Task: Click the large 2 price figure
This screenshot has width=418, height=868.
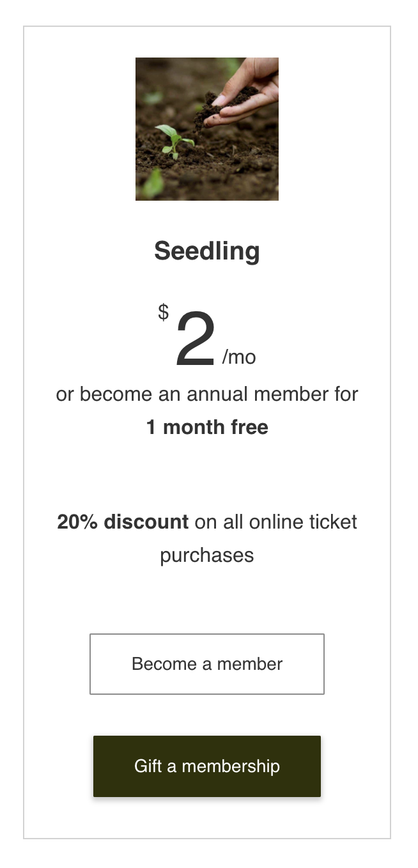Action: pos(195,340)
